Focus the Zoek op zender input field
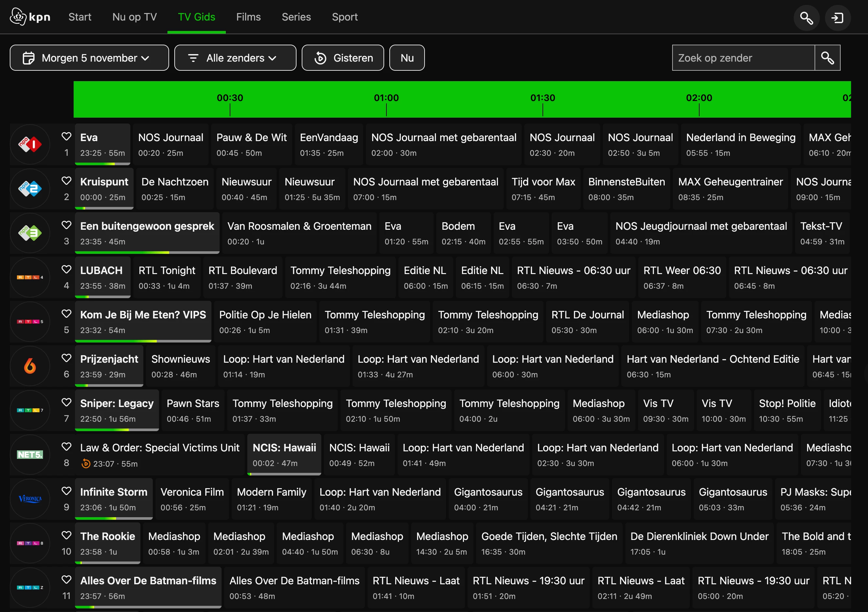The height and width of the screenshot is (612, 868). tap(743, 58)
